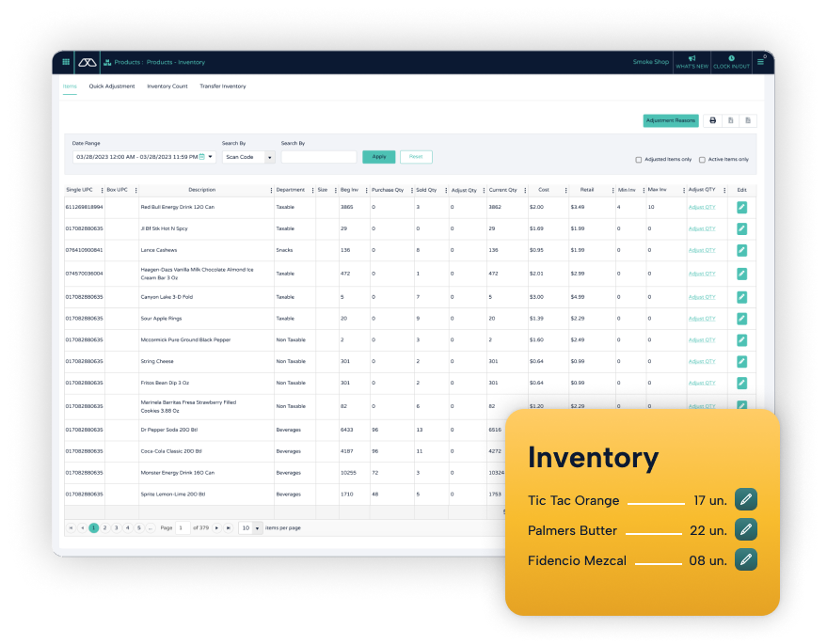The width and height of the screenshot is (827, 644).
Task: Click the Search By text field
Action: 319,157
